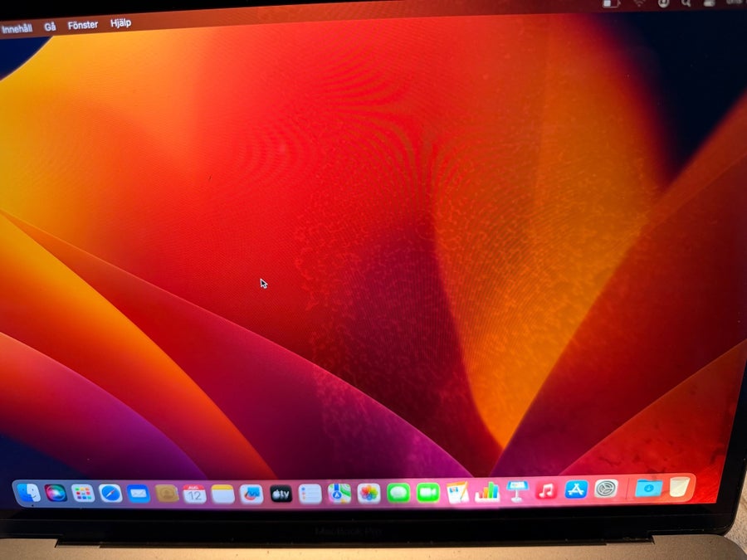Open the Reminders app icon
747x560 pixels.
pos(310,494)
